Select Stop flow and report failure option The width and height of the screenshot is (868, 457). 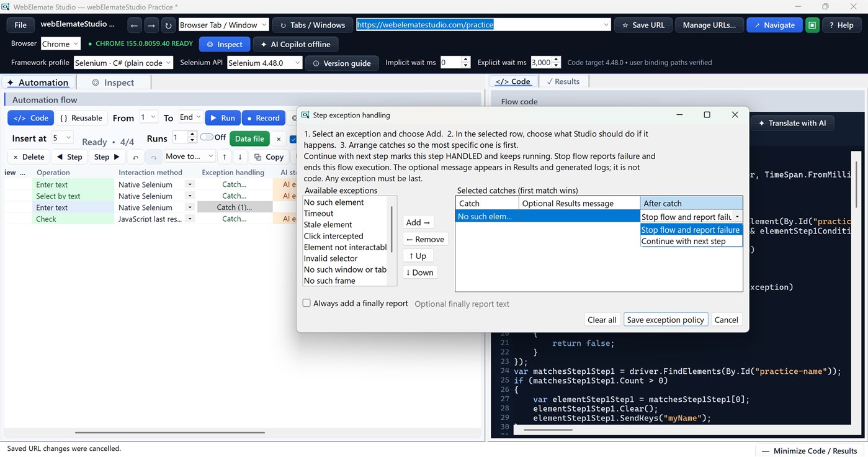[x=691, y=230]
